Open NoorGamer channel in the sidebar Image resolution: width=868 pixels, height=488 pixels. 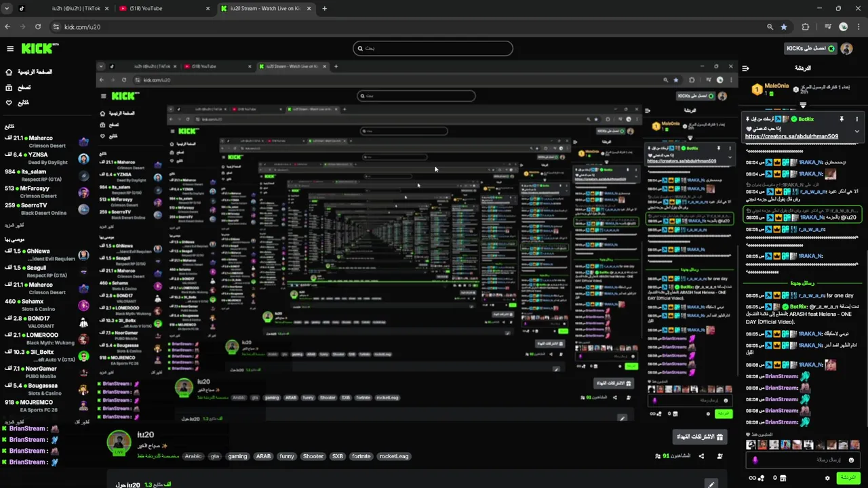pos(46,372)
